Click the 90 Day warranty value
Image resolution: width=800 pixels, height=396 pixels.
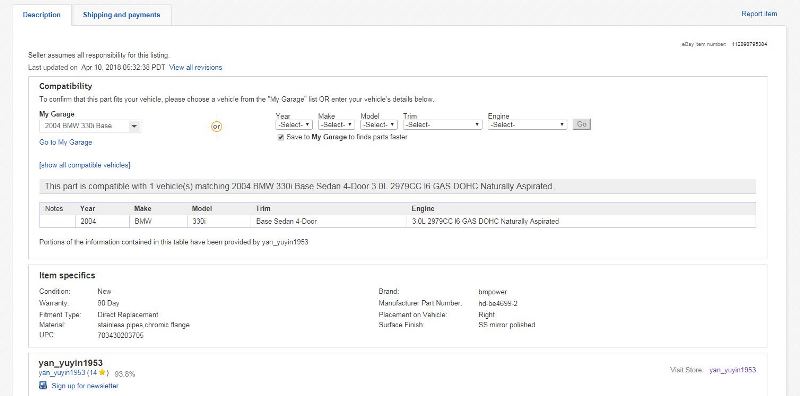pos(108,303)
